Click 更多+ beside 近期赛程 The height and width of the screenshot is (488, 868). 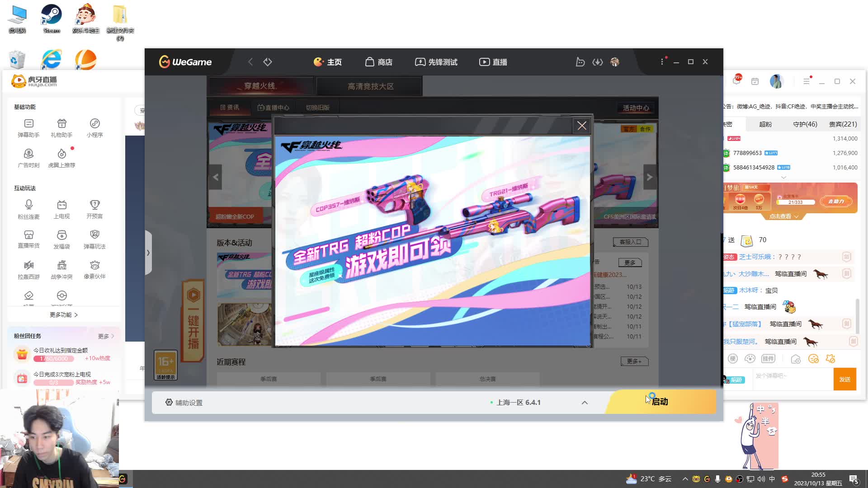tap(634, 361)
